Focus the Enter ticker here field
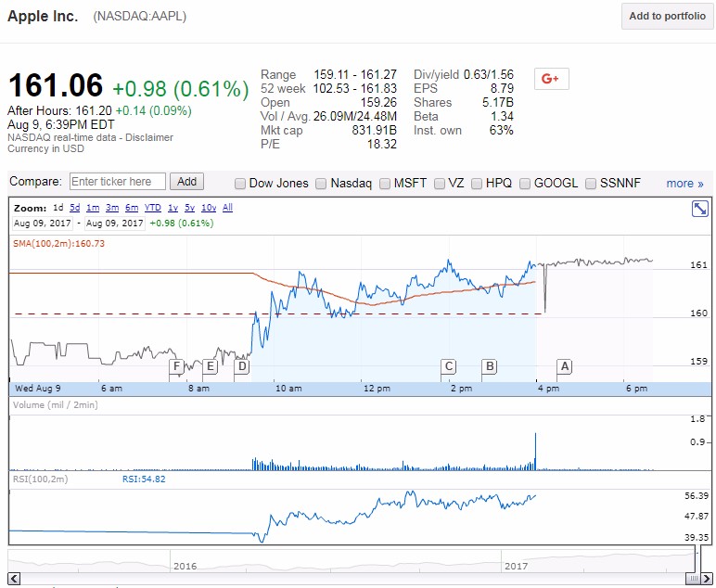Screen dimensions: 716x588 (x=118, y=182)
